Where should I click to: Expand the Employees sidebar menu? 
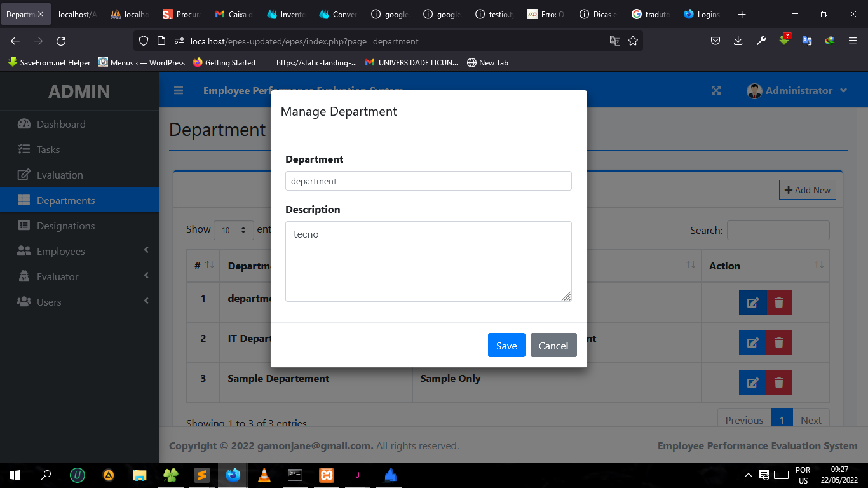click(79, 251)
